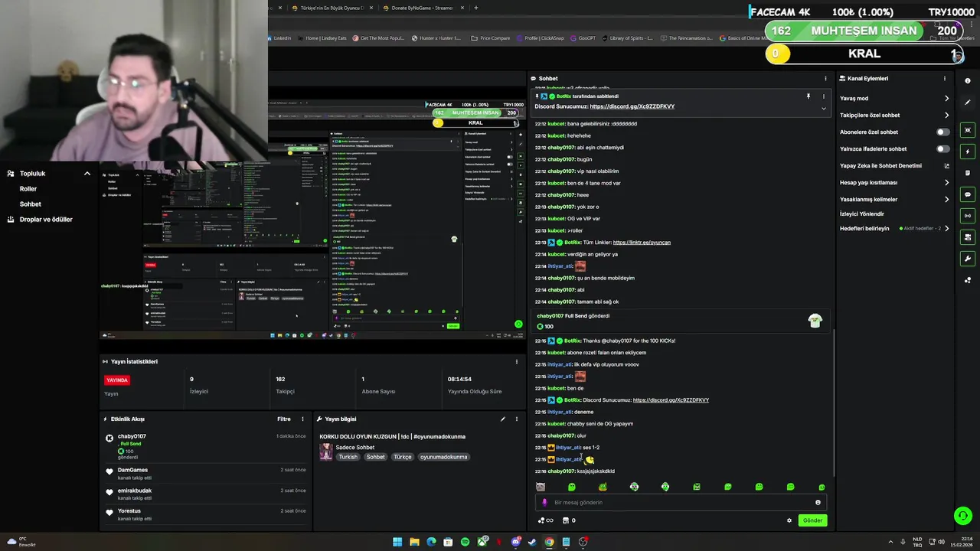980x551 pixels.
Task: Toggle the stream preview panel icon in sidebar
Action: [968, 130]
